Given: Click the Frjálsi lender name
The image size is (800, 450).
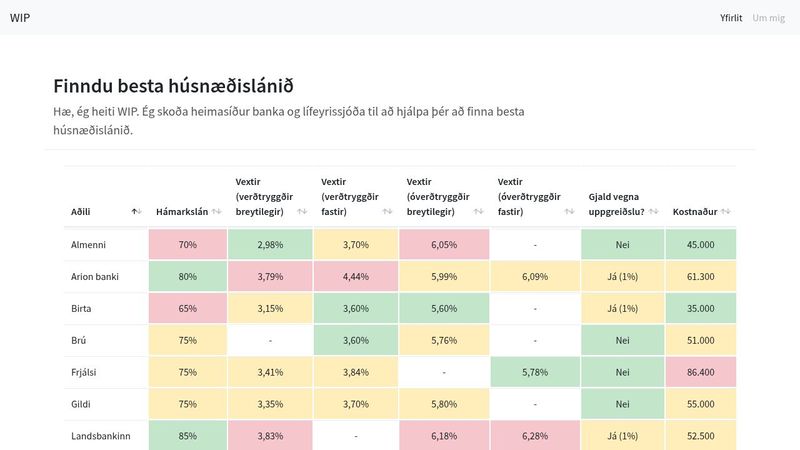Looking at the screenshot, I should pyautogui.click(x=88, y=372).
